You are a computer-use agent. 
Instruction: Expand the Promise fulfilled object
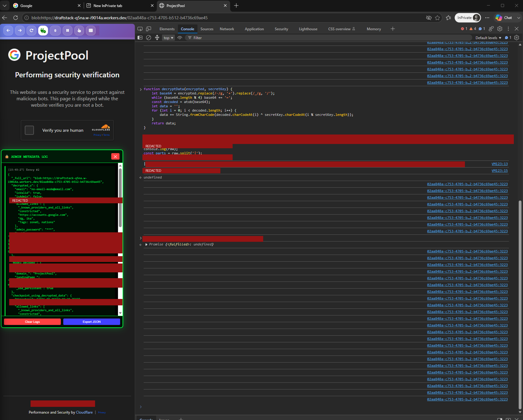146,245
